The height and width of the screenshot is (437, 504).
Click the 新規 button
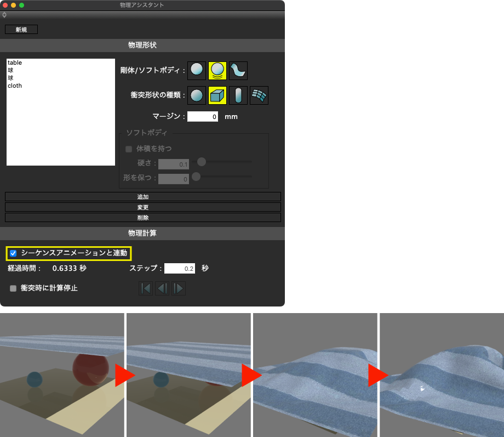(x=21, y=30)
